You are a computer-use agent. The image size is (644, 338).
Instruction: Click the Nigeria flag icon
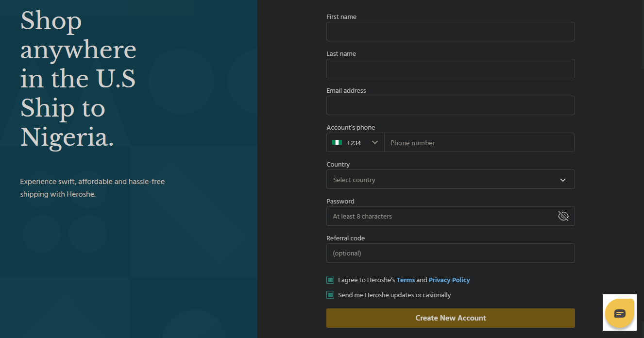(337, 143)
